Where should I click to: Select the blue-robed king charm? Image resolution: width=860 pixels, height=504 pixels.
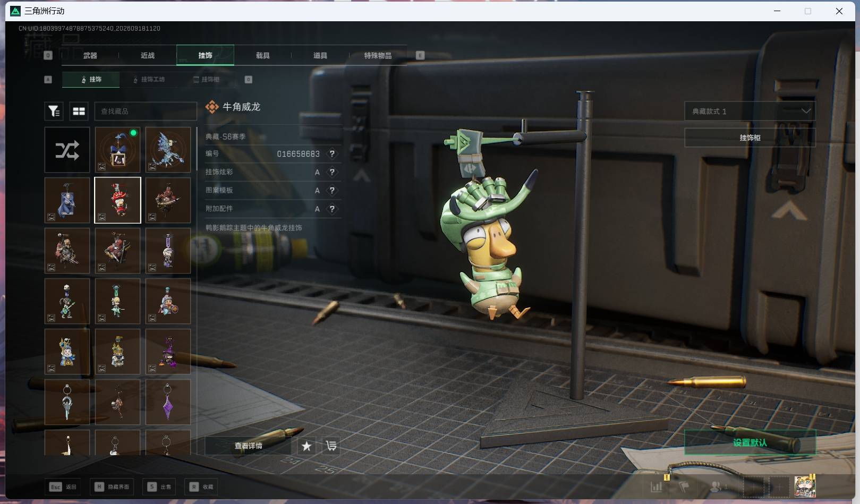67,352
